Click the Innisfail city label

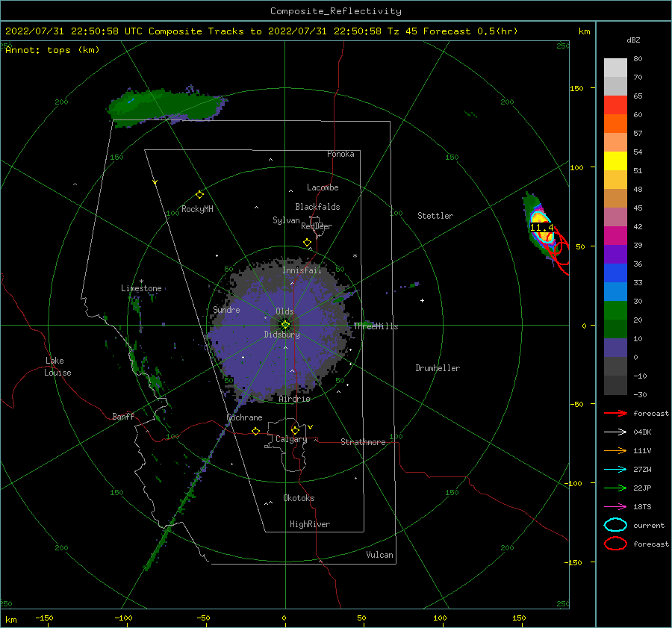pyautogui.click(x=302, y=270)
